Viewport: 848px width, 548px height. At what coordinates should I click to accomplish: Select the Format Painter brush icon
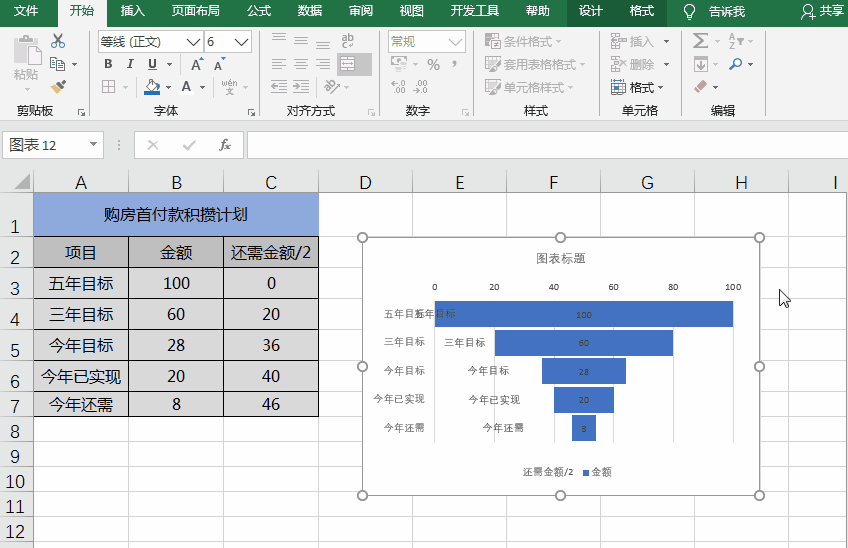[x=58, y=87]
